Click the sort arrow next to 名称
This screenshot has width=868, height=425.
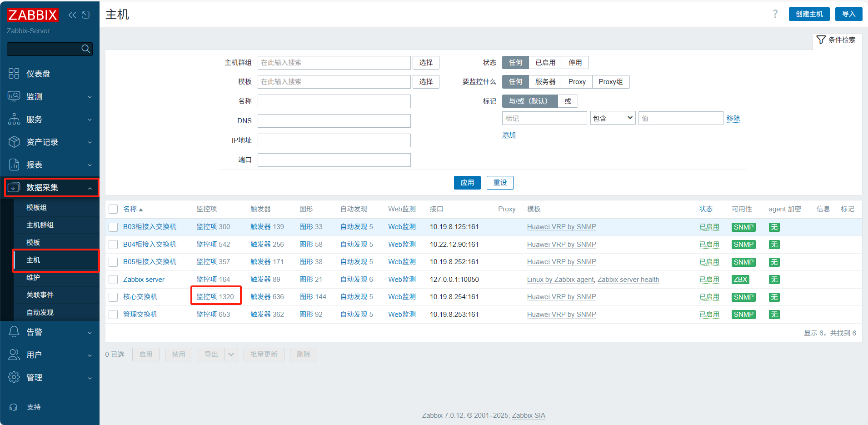[141, 210]
